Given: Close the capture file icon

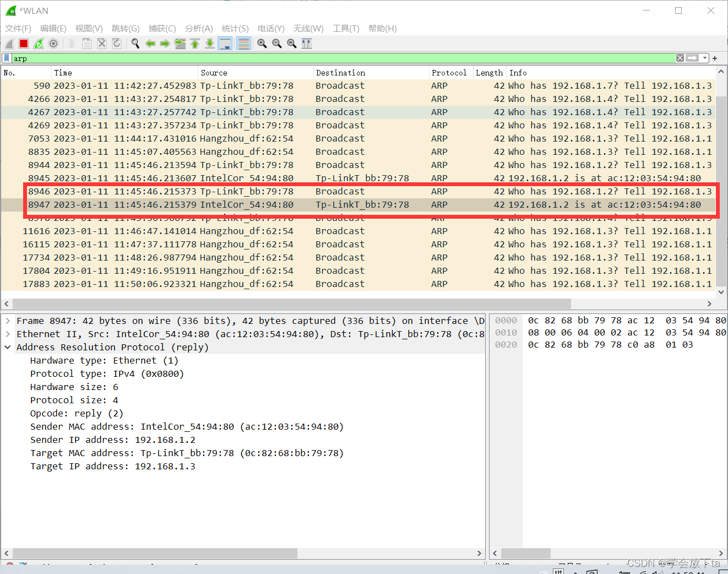Looking at the screenshot, I should point(102,44).
